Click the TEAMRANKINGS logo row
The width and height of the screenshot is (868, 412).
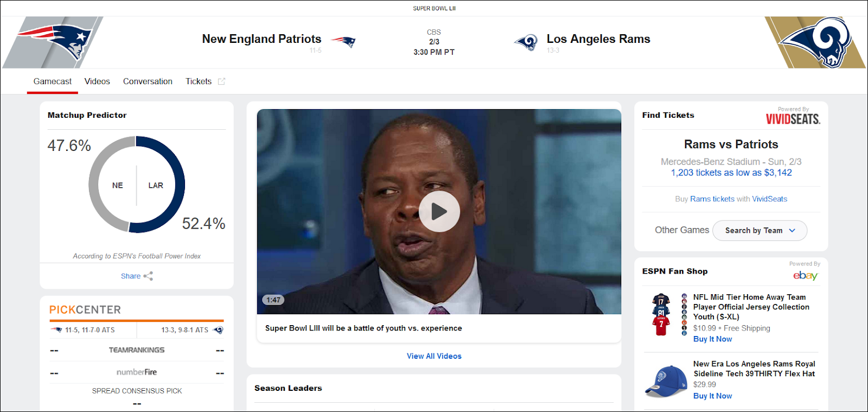click(x=137, y=350)
